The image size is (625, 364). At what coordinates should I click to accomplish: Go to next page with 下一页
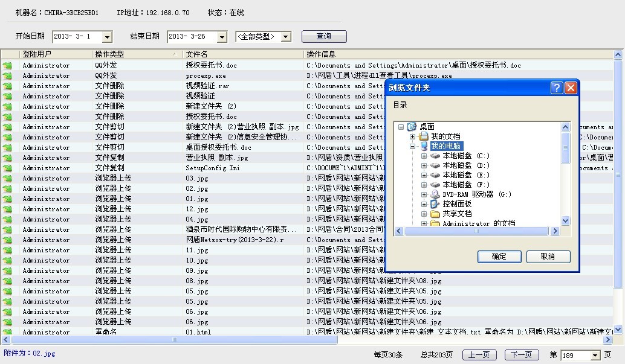[x=522, y=355]
